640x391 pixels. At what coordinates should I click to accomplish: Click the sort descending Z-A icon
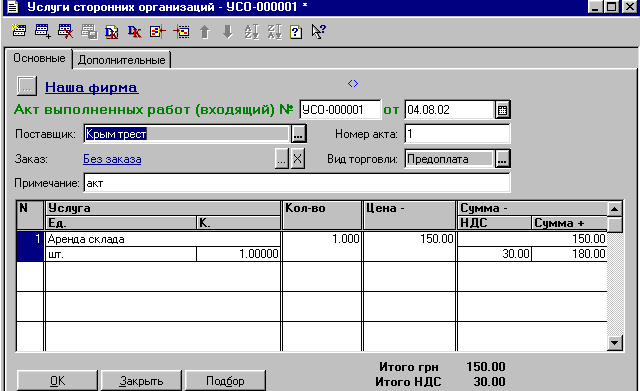click(x=274, y=31)
